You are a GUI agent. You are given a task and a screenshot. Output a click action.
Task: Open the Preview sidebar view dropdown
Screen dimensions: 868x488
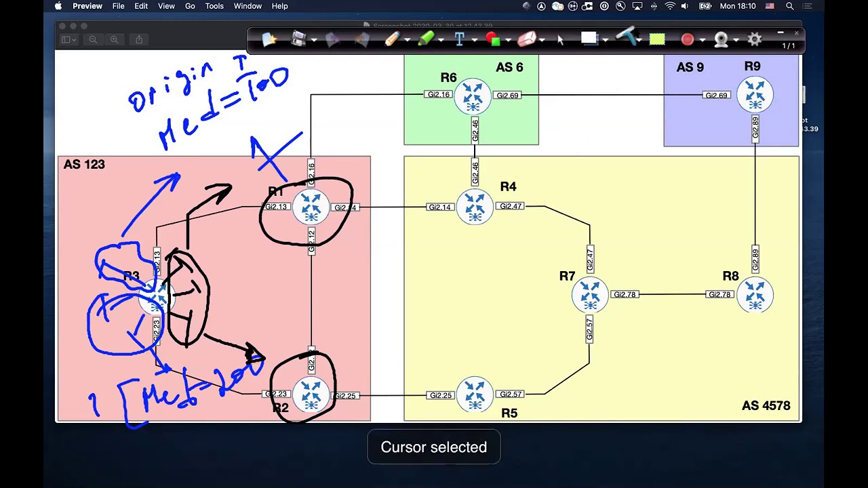[68, 39]
